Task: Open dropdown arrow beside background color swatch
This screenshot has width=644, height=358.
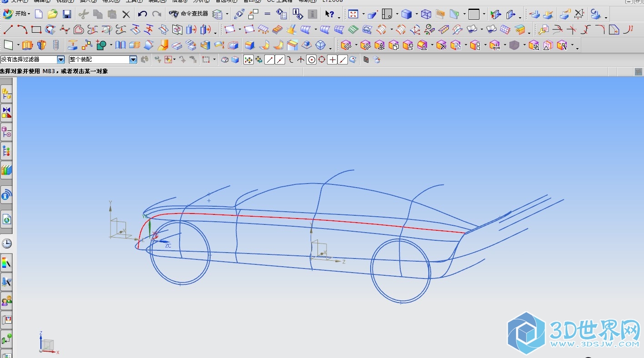Action: 484,14
